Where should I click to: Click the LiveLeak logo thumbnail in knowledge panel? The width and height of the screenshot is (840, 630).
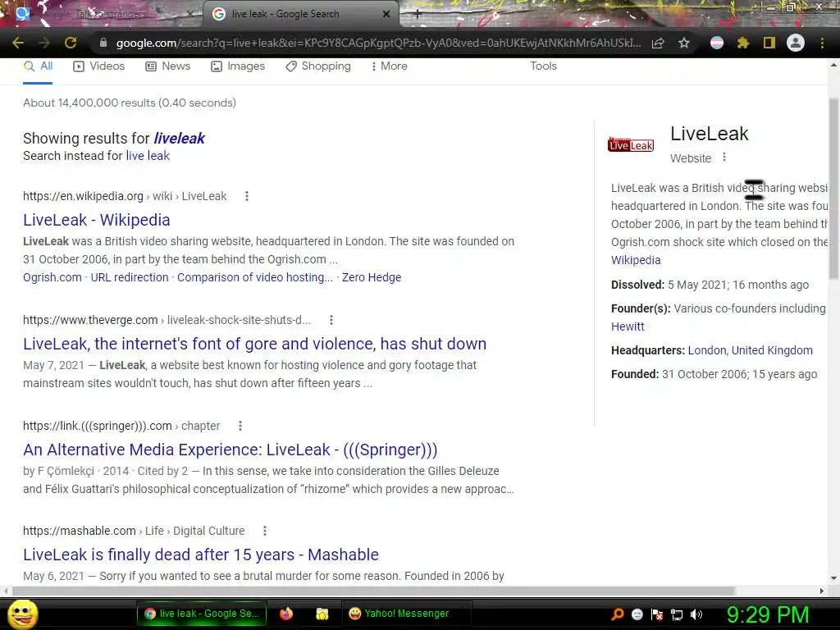(x=631, y=144)
